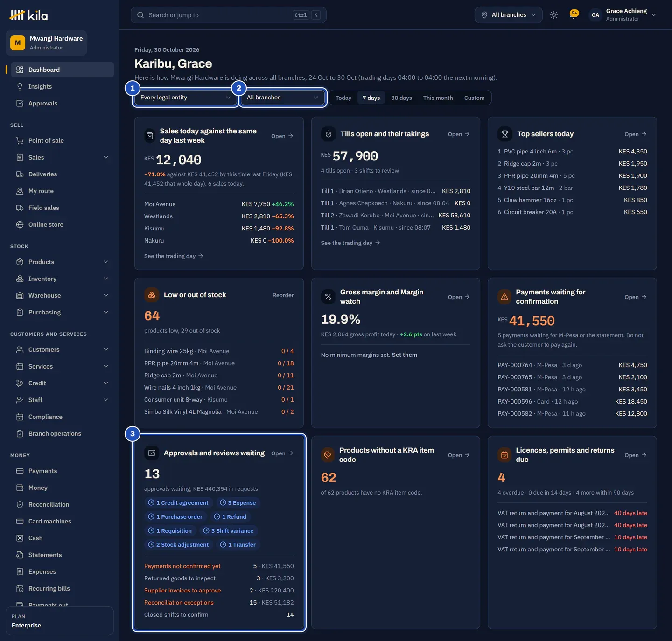Open Compliance icon in sidebar
The image size is (672, 641).
[x=20, y=417]
